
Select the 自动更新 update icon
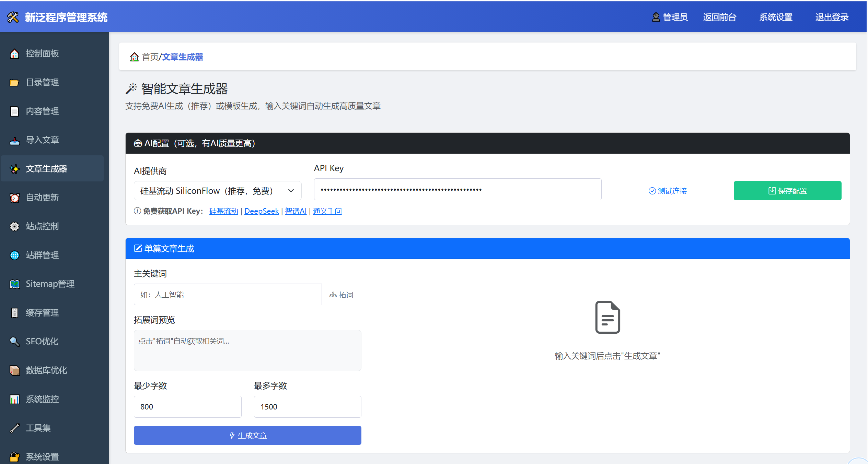point(14,198)
